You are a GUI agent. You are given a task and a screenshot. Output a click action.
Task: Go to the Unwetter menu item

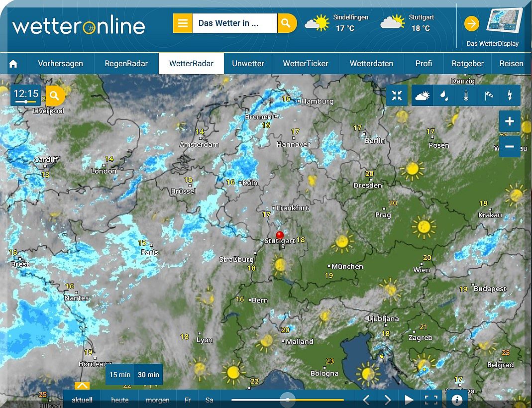pos(248,64)
